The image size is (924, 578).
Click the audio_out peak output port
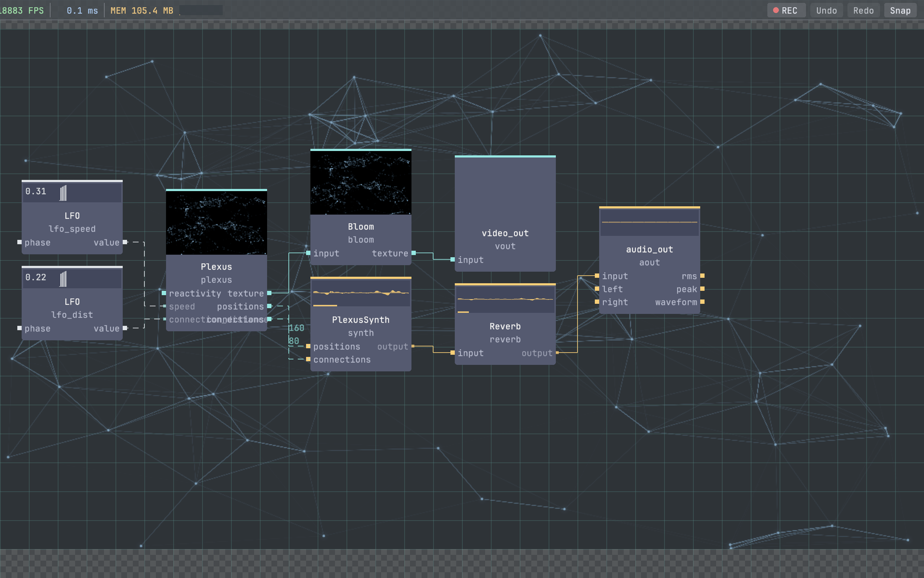(x=702, y=289)
